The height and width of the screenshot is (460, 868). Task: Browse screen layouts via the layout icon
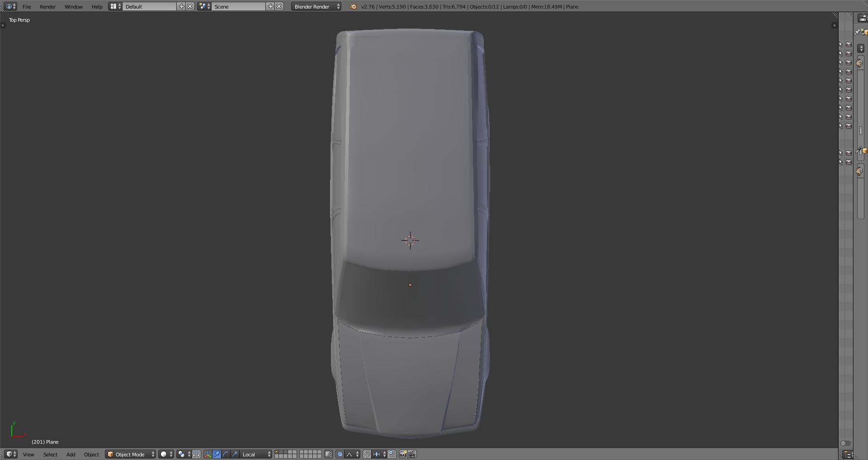pyautogui.click(x=115, y=6)
